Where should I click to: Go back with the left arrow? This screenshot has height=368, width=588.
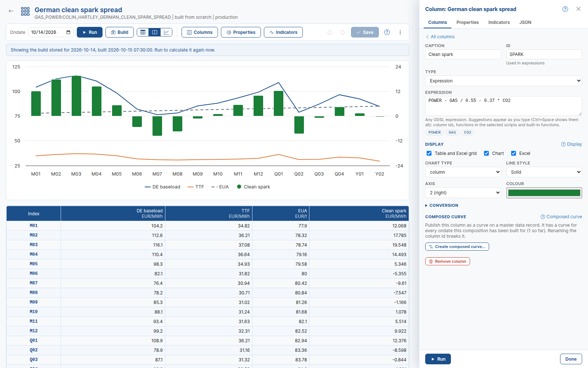pos(11,11)
